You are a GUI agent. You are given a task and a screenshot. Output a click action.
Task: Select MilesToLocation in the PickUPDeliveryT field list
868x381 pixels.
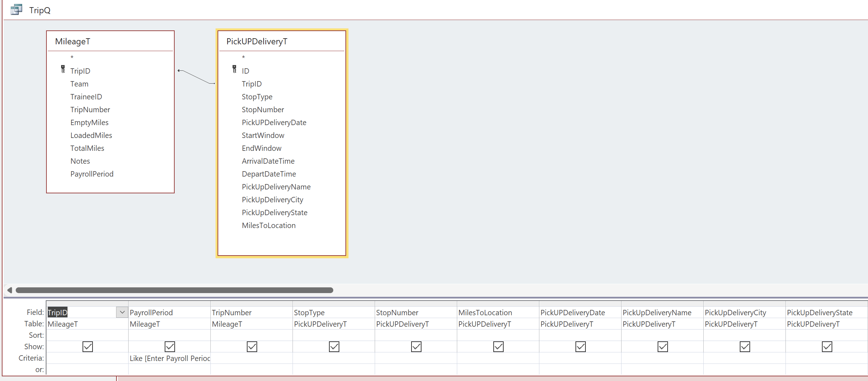269,226
